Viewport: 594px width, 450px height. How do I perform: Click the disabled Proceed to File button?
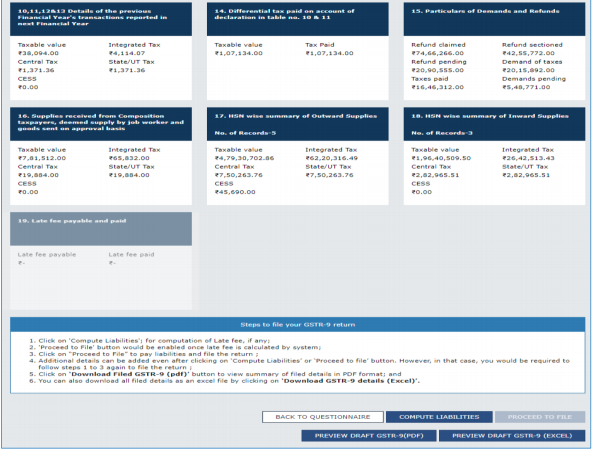(x=540, y=417)
